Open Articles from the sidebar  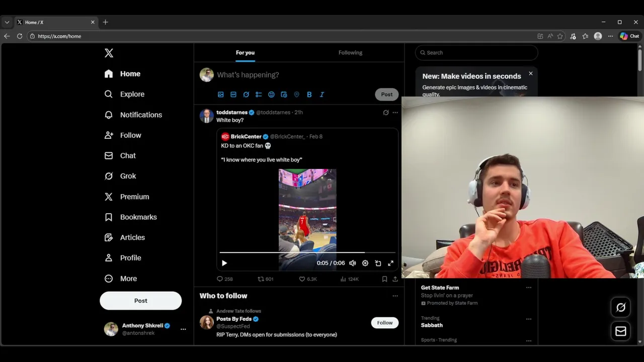[124, 237]
